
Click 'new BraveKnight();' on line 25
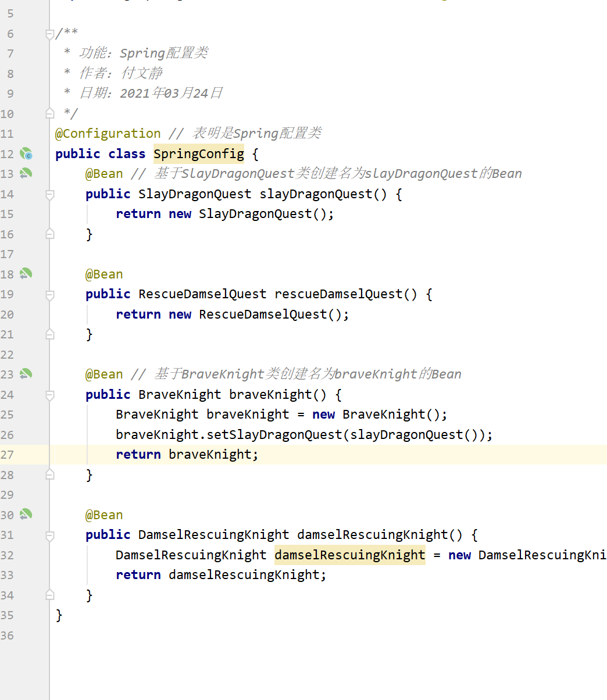(380, 415)
